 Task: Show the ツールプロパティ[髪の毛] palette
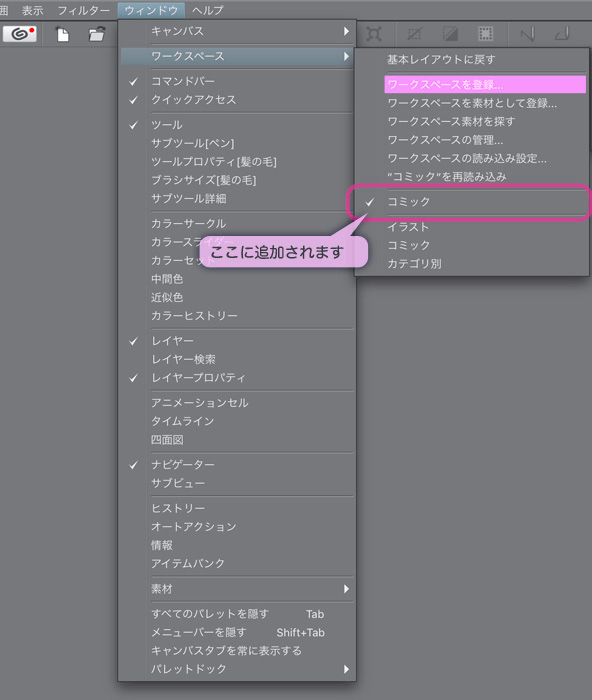coord(238,162)
